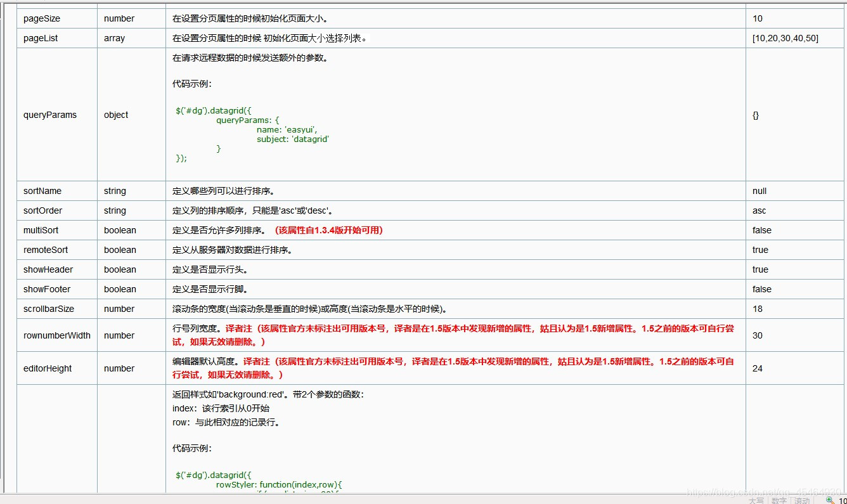Screen dimensions: 847x504
Task: Click the text '行号列宽度。'
Action: click(197, 328)
